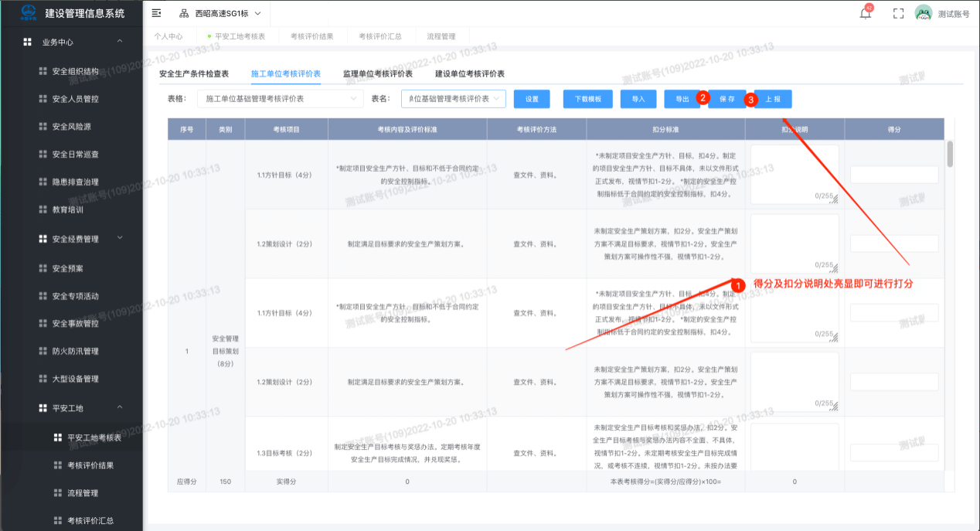Switch to 安全生产条件检查表 tab

[x=193, y=74]
